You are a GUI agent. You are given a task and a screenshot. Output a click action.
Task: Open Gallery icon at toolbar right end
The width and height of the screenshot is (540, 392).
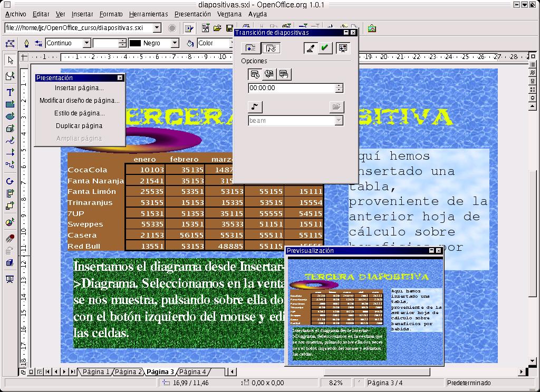pos(372,28)
